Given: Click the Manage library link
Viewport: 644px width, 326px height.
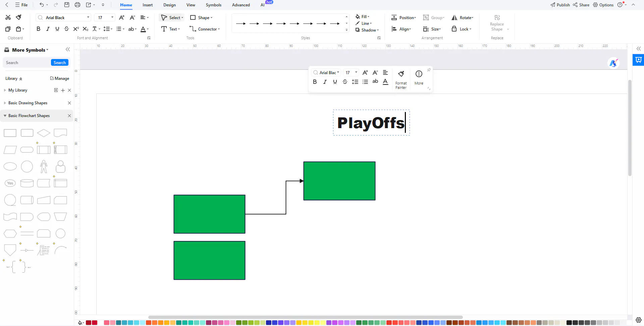Looking at the screenshot, I should (x=60, y=78).
